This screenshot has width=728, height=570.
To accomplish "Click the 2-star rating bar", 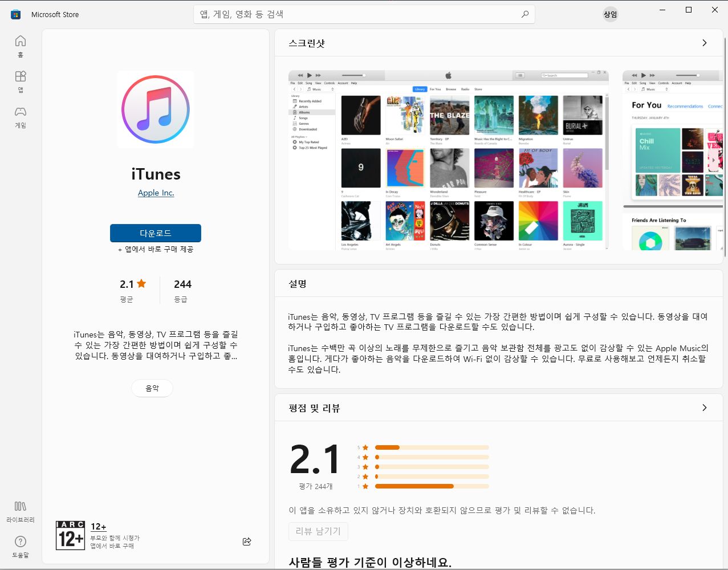I will click(x=432, y=477).
